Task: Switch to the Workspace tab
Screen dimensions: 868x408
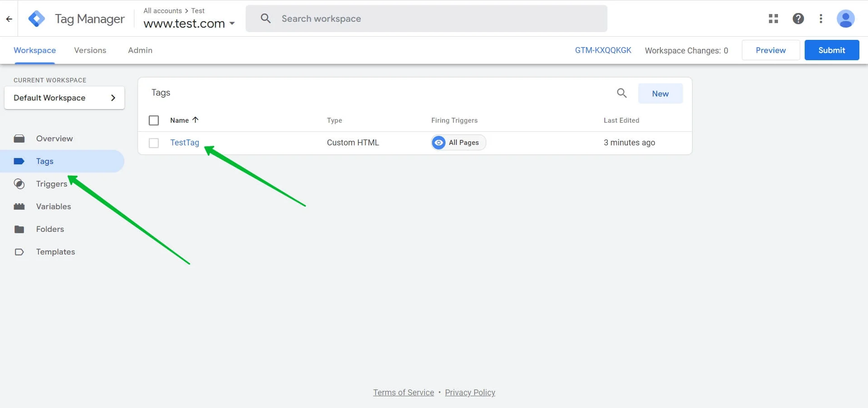Action: 35,50
